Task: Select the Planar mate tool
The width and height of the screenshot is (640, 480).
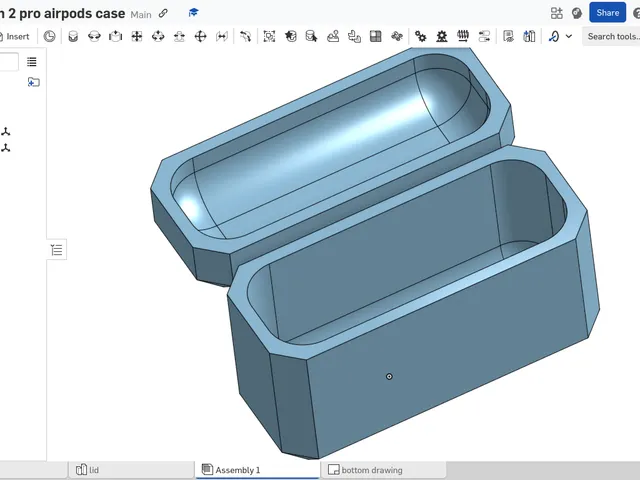Action: click(137, 36)
